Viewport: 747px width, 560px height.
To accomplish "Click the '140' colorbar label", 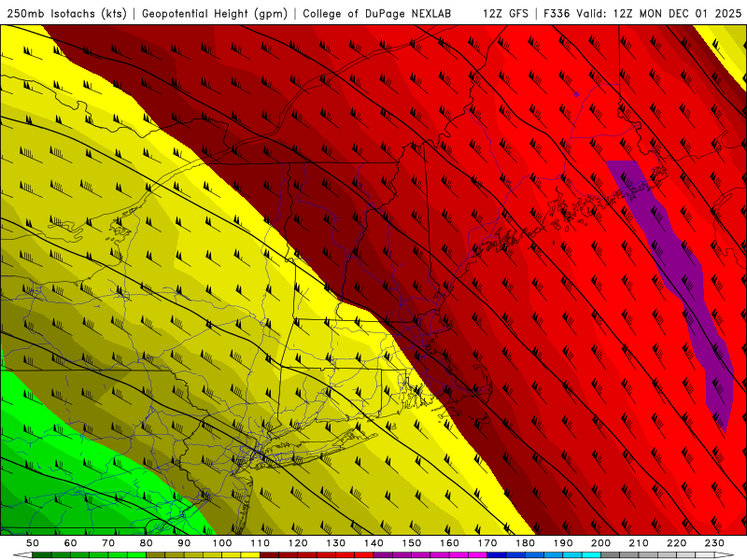I will (x=373, y=543).
